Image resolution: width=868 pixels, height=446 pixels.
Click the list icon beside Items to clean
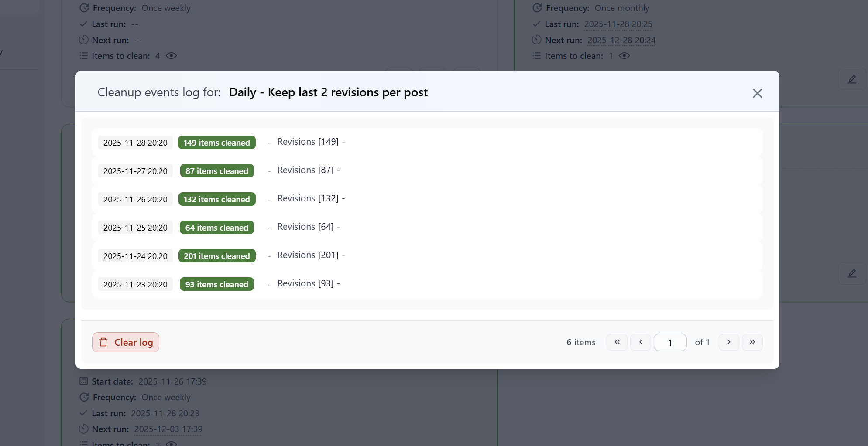(x=83, y=56)
